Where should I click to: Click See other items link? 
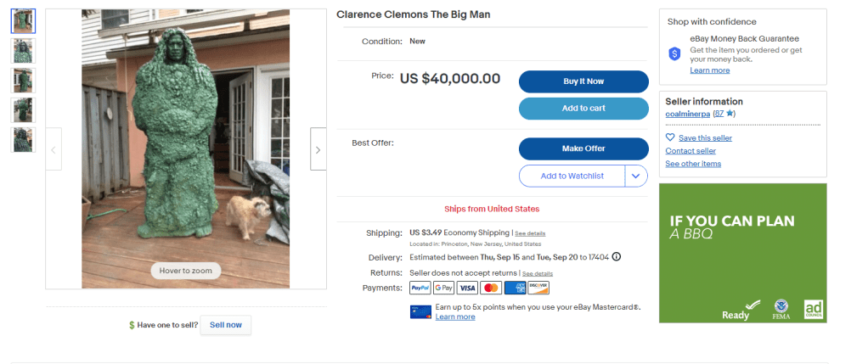[693, 164]
